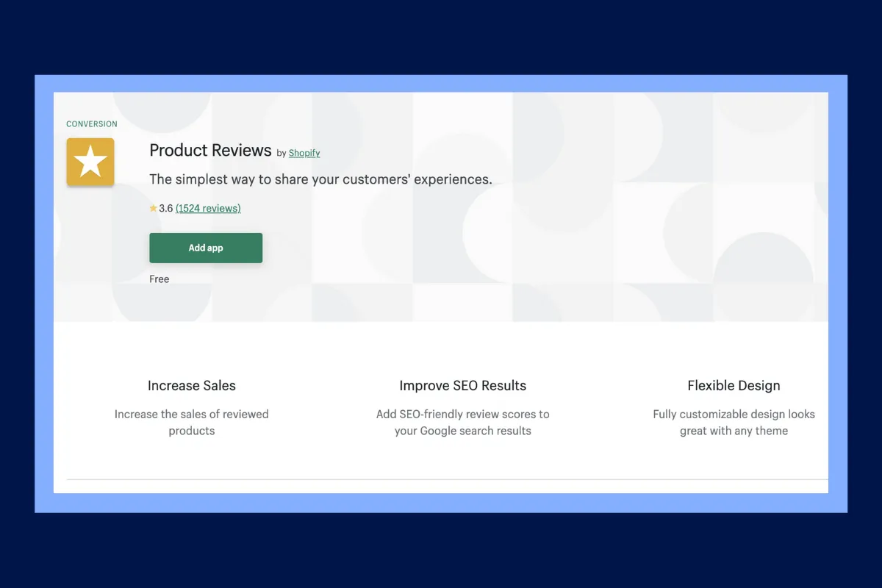Click the green Add app button

tap(206, 248)
